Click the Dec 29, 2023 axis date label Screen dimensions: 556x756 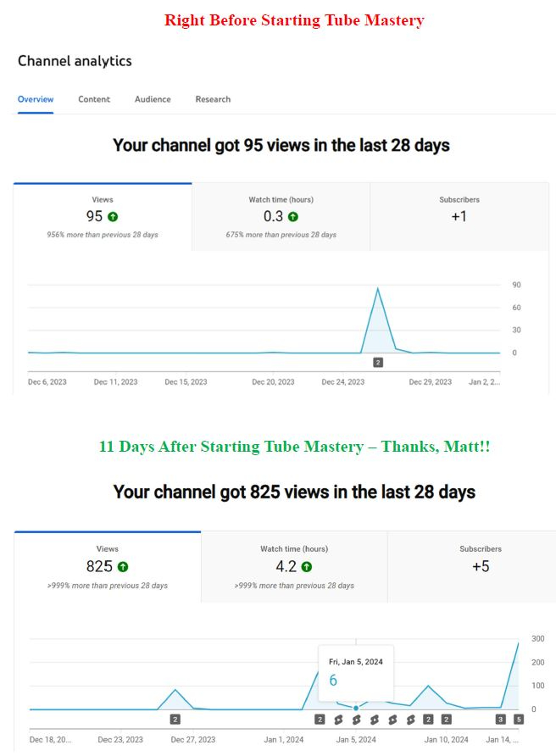point(431,382)
